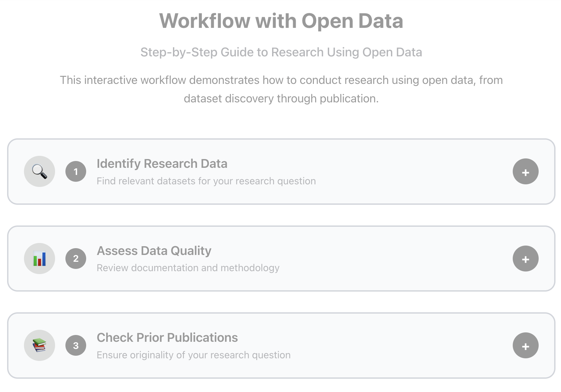Click 'Ensure originality of your research question'
Image resolution: width=561 pixels, height=392 pixels.
tap(193, 355)
